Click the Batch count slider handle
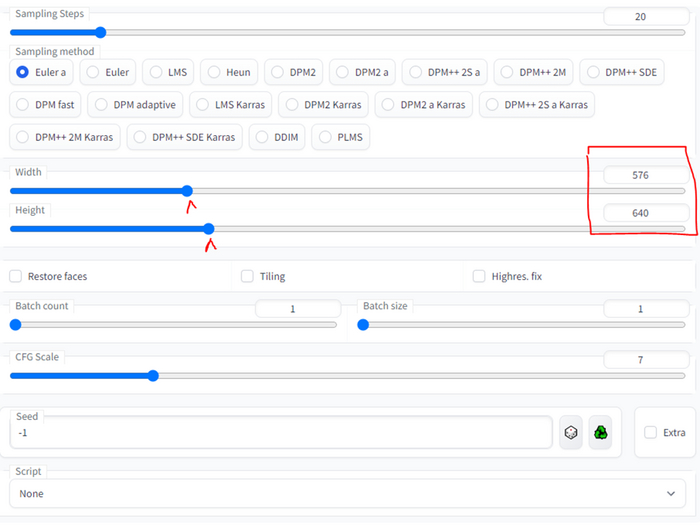 click(16, 325)
